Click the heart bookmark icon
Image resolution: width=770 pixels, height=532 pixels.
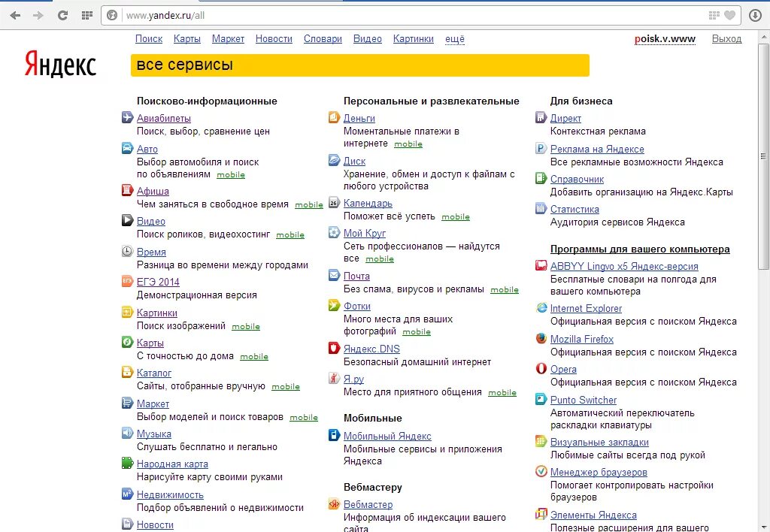pos(729,15)
